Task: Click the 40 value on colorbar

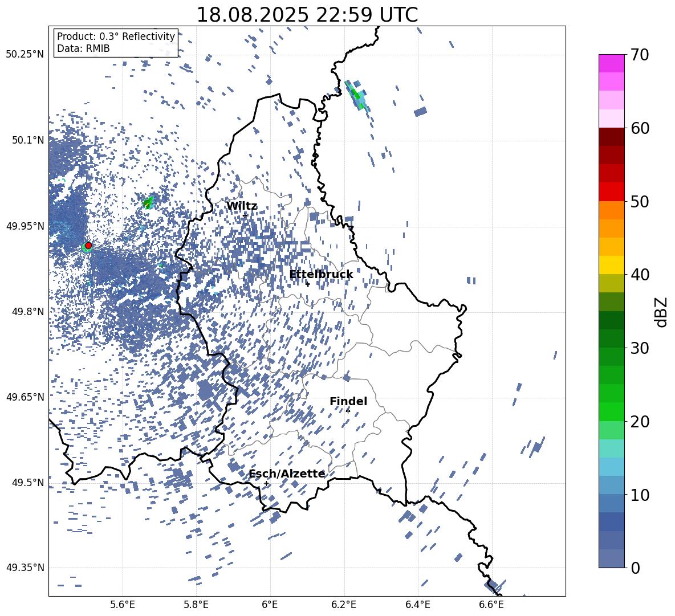Action: pos(640,275)
